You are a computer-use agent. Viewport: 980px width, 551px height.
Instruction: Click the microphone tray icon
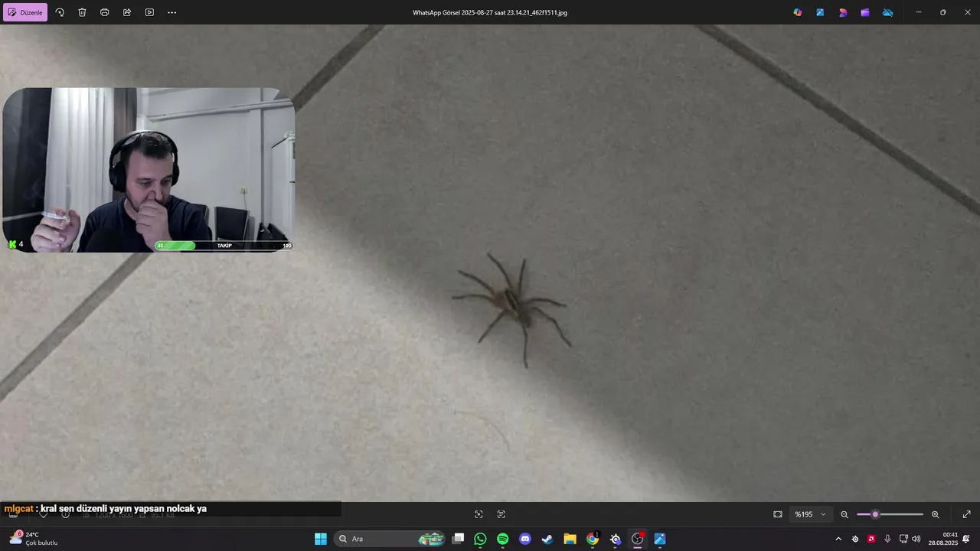click(887, 539)
